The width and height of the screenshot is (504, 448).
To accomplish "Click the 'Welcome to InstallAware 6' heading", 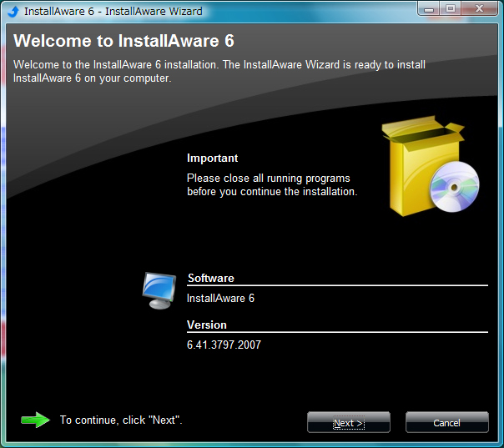I will tap(123, 41).
